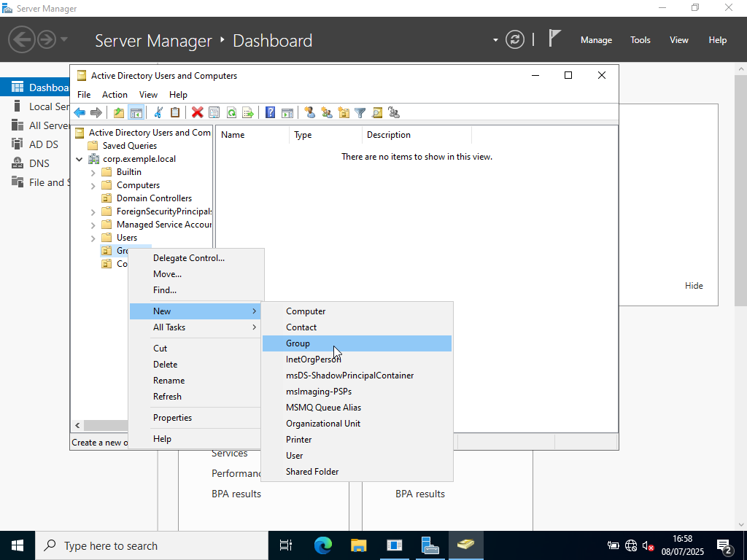This screenshot has height=560, width=747.
Task: Choose Rename in the context menu
Action: coord(196,381)
